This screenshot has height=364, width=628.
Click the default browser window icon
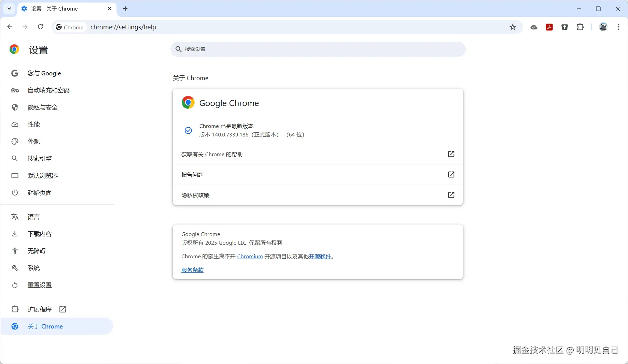click(15, 176)
